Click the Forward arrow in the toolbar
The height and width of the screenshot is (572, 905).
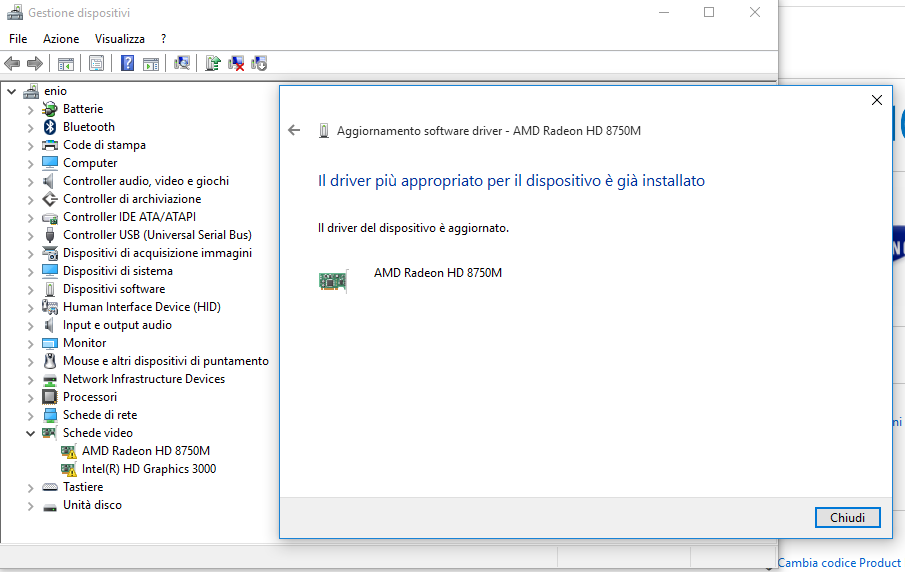point(35,63)
